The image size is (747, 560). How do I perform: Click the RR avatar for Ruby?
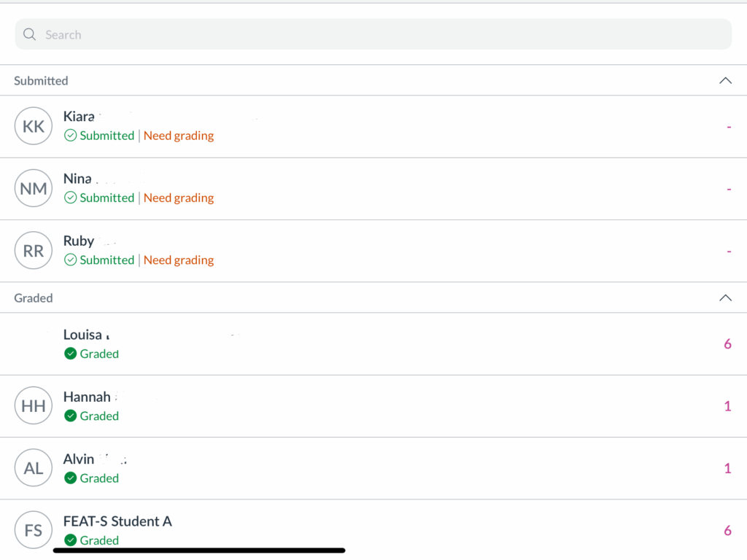pos(34,251)
